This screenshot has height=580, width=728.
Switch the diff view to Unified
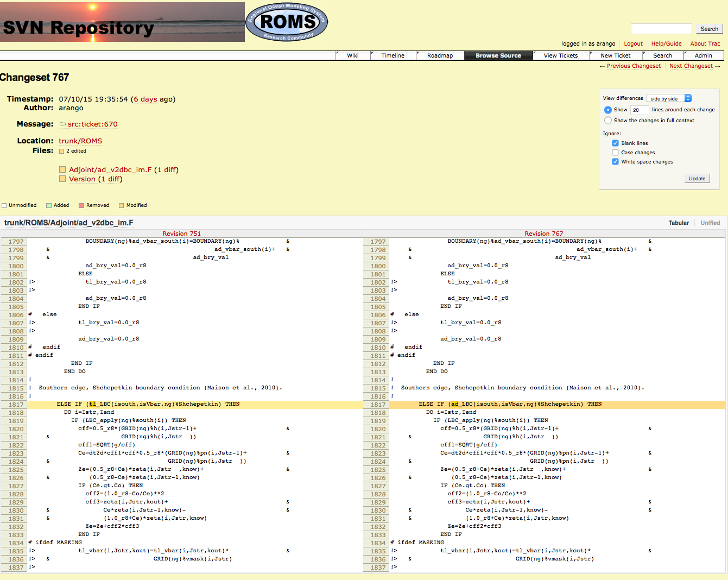[710, 223]
